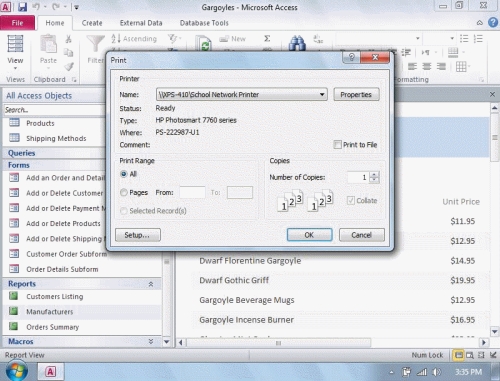This screenshot has width=500, height=381.
Task: Click the navigation pane Search box
Action: tap(55, 110)
